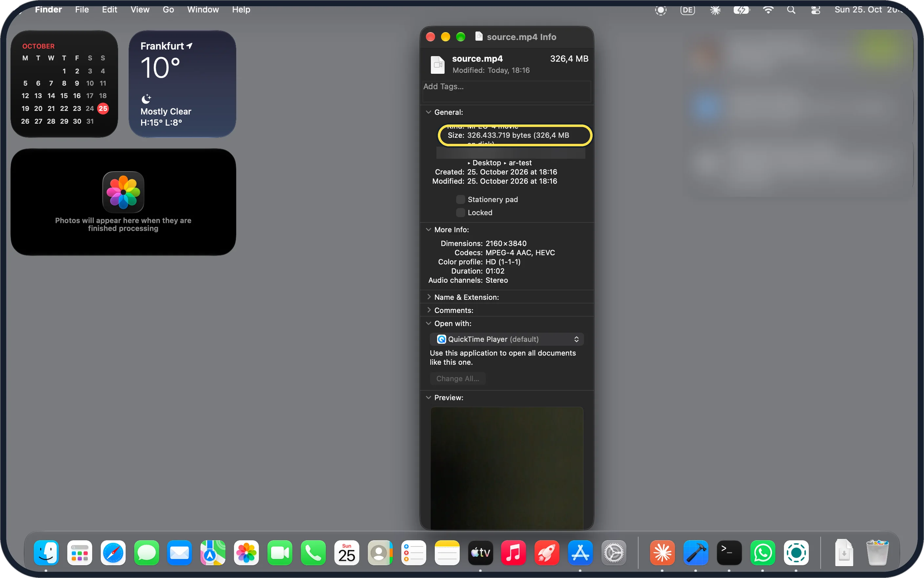Launch Apple TV from the Dock
This screenshot has width=924, height=578.
[x=481, y=553]
